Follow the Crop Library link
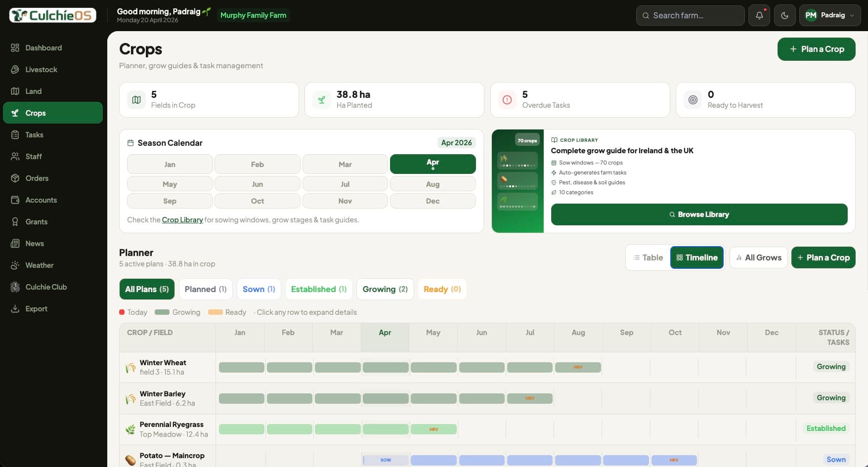 [x=182, y=220]
